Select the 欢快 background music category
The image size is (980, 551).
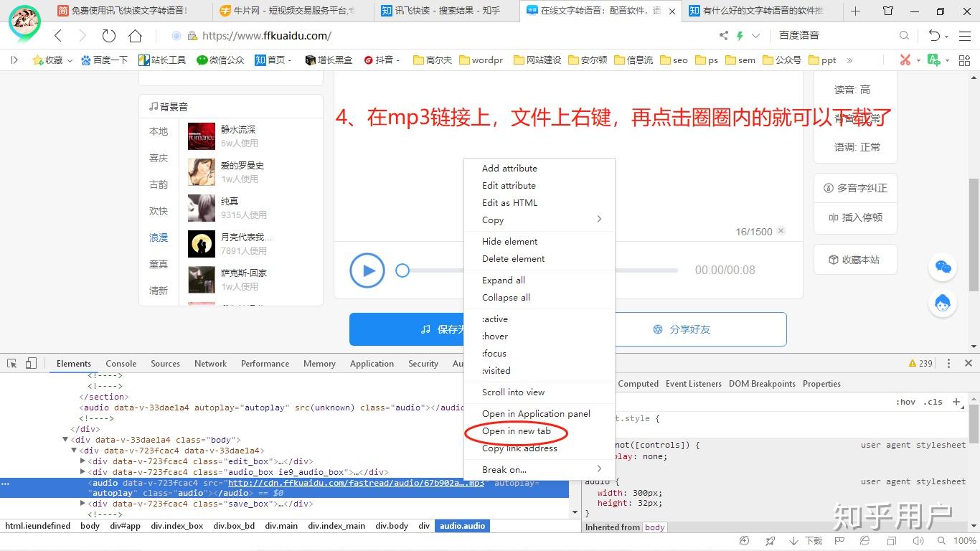click(159, 211)
